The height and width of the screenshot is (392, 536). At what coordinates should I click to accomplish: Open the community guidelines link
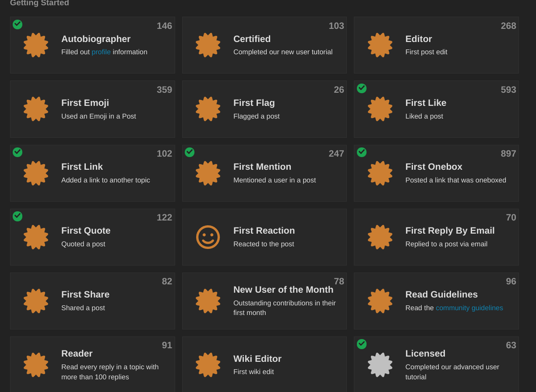click(x=469, y=308)
